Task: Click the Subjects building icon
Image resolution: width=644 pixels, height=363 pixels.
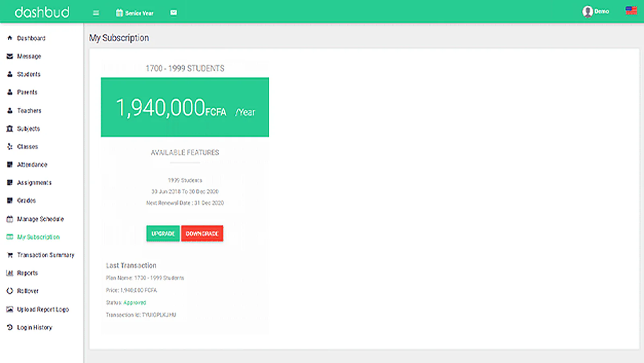Action: click(10, 129)
